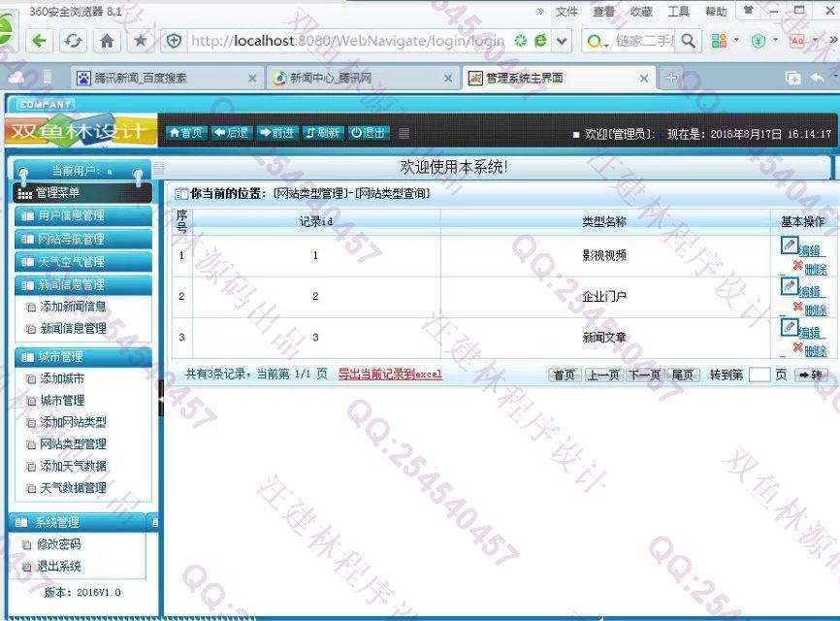Click the browser reload icon
This screenshot has height=621, width=840.
(x=73, y=41)
